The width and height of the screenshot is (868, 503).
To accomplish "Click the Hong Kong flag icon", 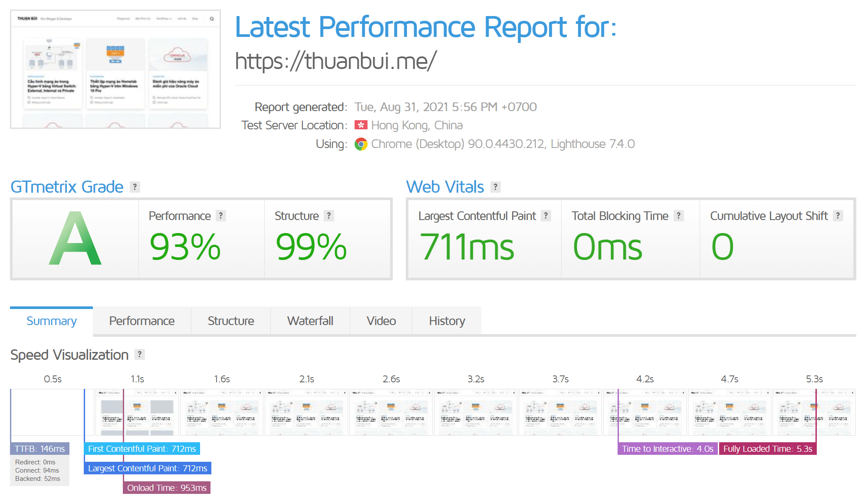I will [361, 125].
